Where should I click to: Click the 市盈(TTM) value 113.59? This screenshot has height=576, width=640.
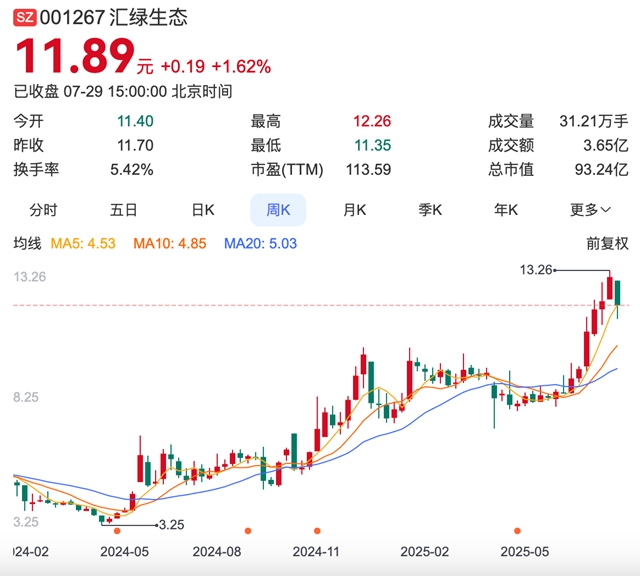pyautogui.click(x=369, y=169)
